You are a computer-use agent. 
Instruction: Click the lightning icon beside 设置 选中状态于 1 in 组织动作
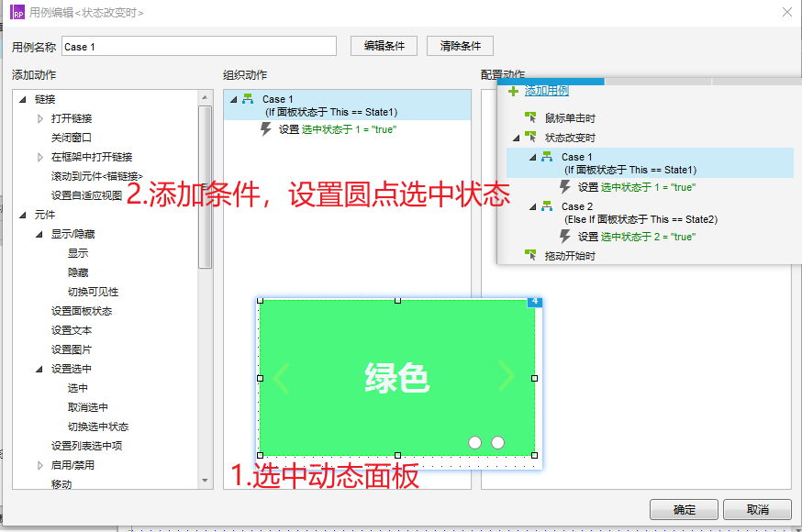tap(265, 128)
